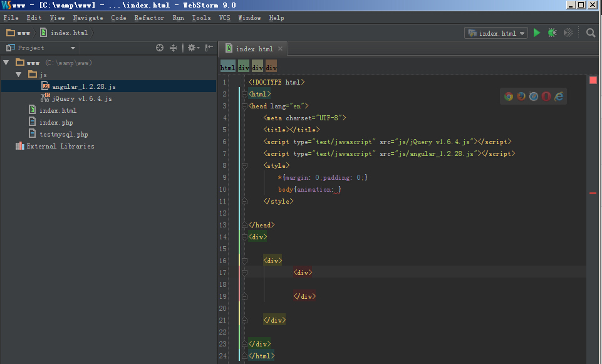This screenshot has width=602, height=364.
Task: Place cursor on DOCTYPE line
Action: (x=276, y=82)
